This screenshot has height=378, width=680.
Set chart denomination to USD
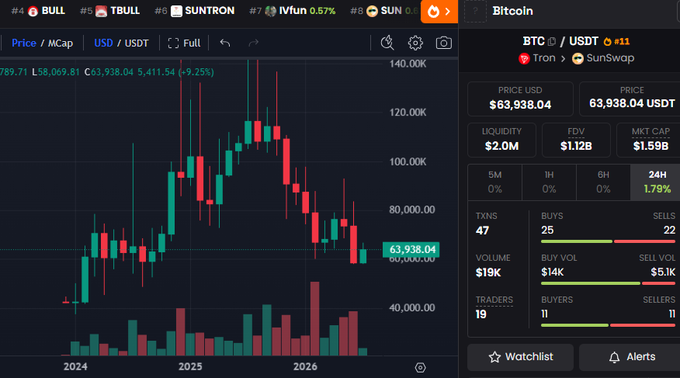pos(103,43)
